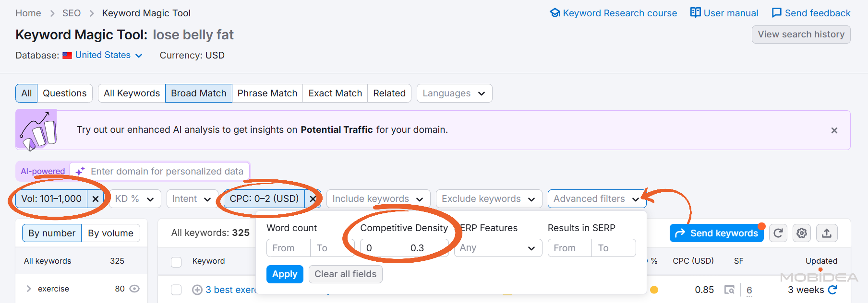Check the '3 best exer' keyword row checkbox

pos(176,290)
